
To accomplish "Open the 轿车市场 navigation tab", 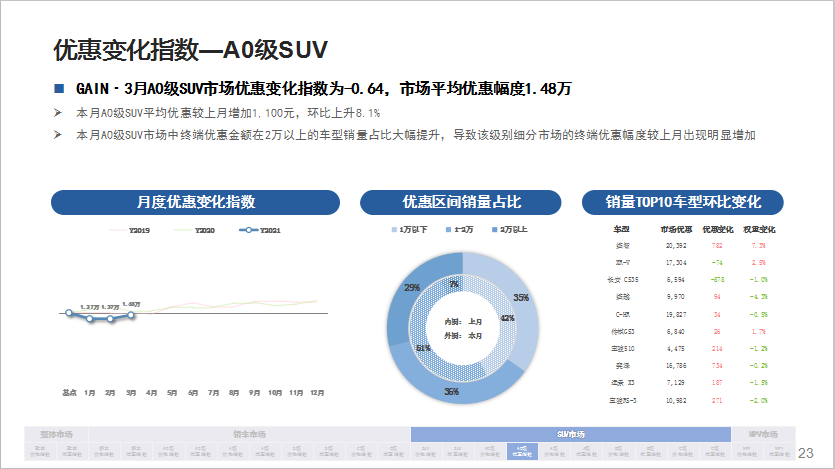I will (249, 434).
